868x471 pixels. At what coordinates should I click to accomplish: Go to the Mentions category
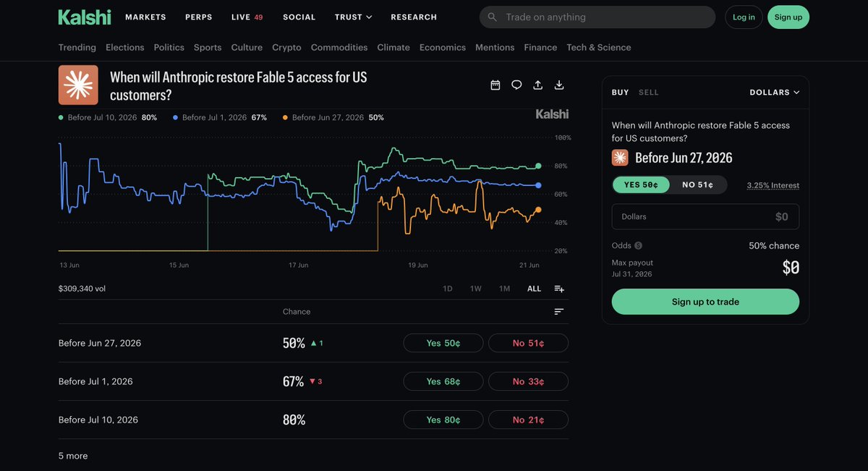[x=495, y=47]
